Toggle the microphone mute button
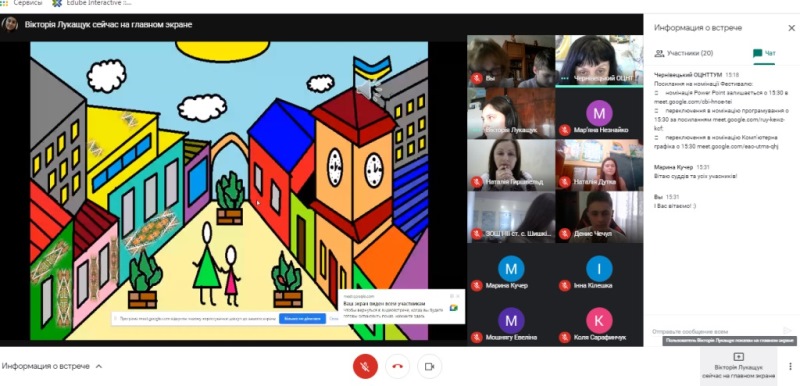This screenshot has width=800, height=386. pyautogui.click(x=365, y=366)
